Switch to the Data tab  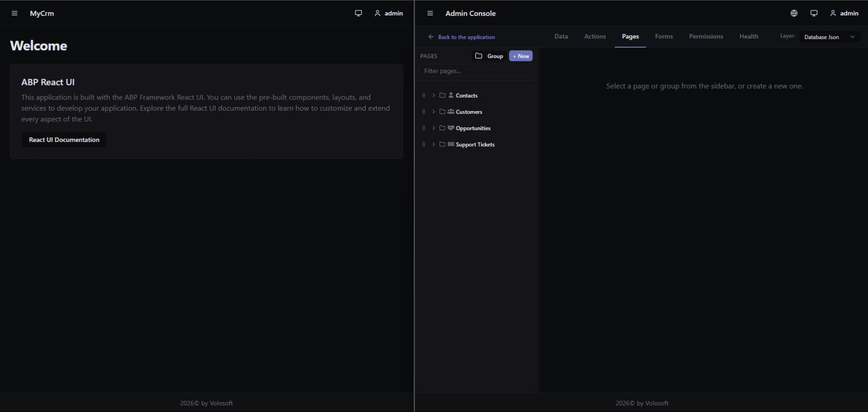561,37
